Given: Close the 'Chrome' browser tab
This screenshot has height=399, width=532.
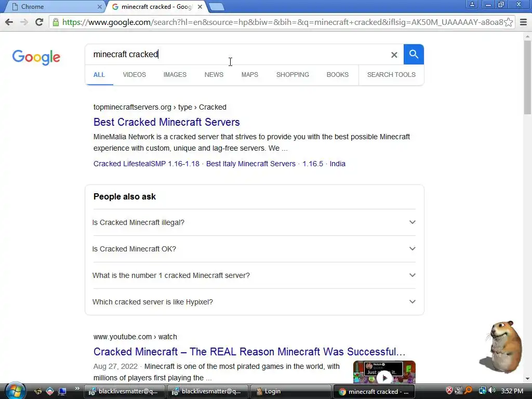Looking at the screenshot, I should (99, 7).
